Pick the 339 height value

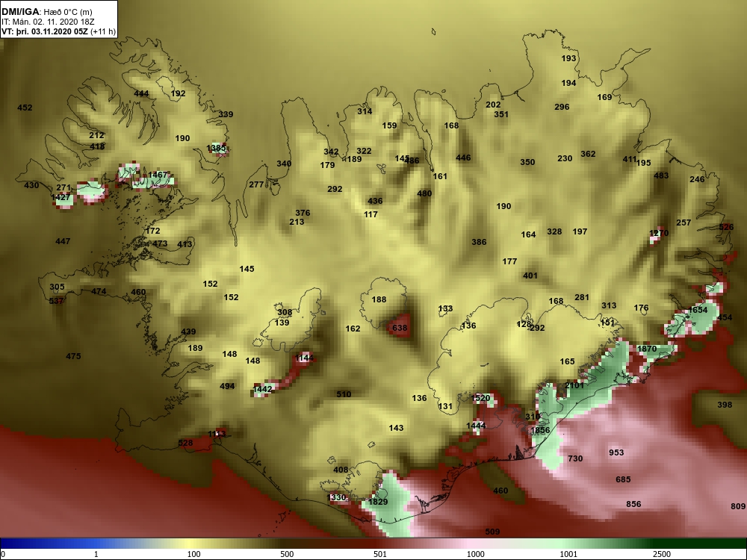click(x=226, y=114)
